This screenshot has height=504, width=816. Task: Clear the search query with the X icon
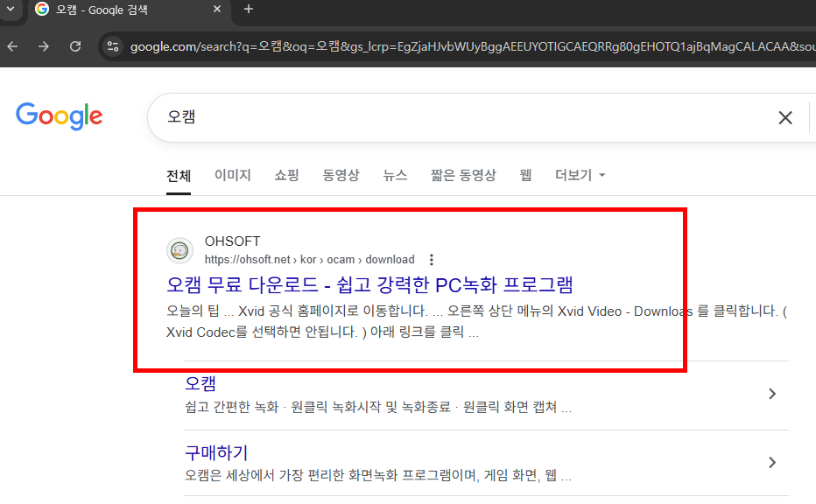click(x=785, y=117)
